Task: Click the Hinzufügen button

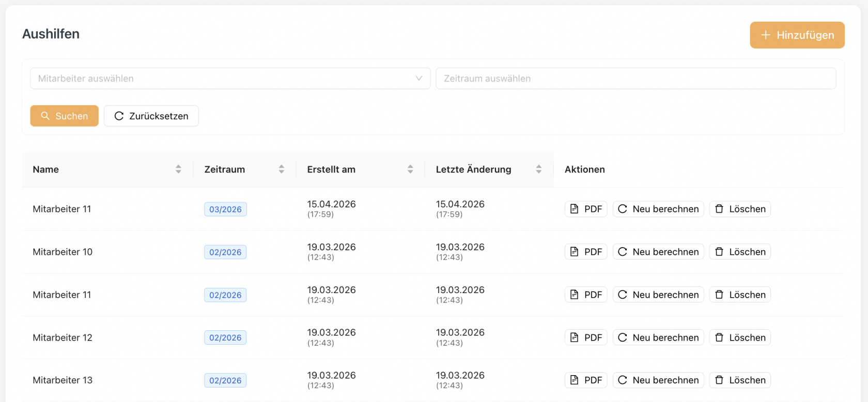Action: point(797,35)
